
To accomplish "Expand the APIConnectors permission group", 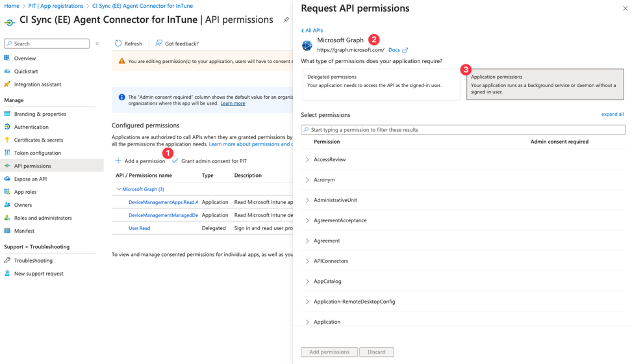I will 307,261.
